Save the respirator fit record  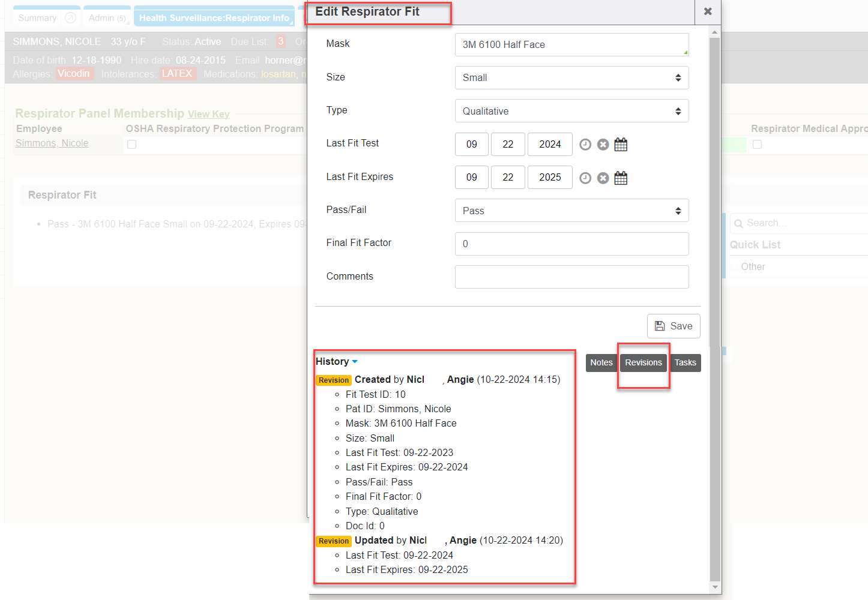(674, 326)
